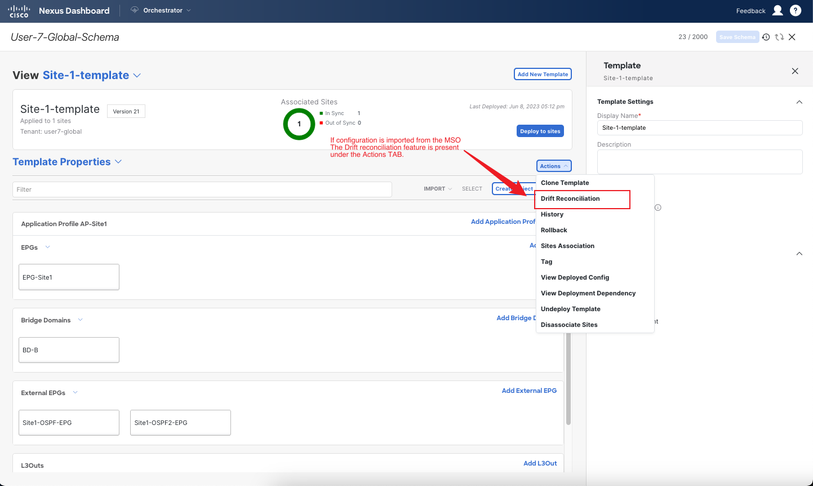Viewport: 813px width, 486px height.
Task: Expand the View Site-1-template dropdown
Action: pyautogui.click(x=137, y=75)
